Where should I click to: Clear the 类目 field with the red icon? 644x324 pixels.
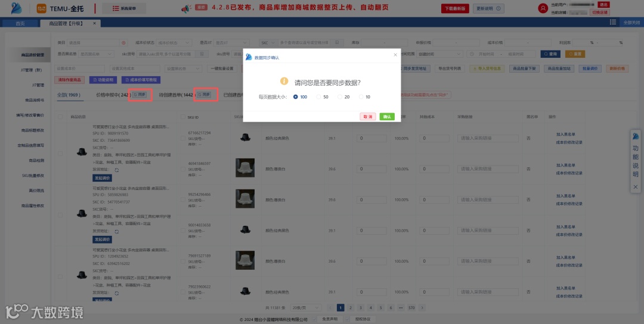tap(123, 43)
